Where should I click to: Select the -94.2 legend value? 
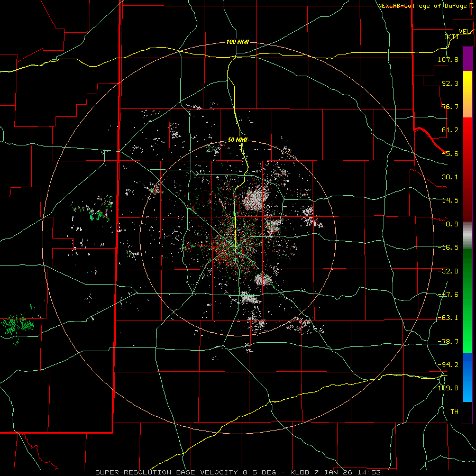tap(448, 365)
